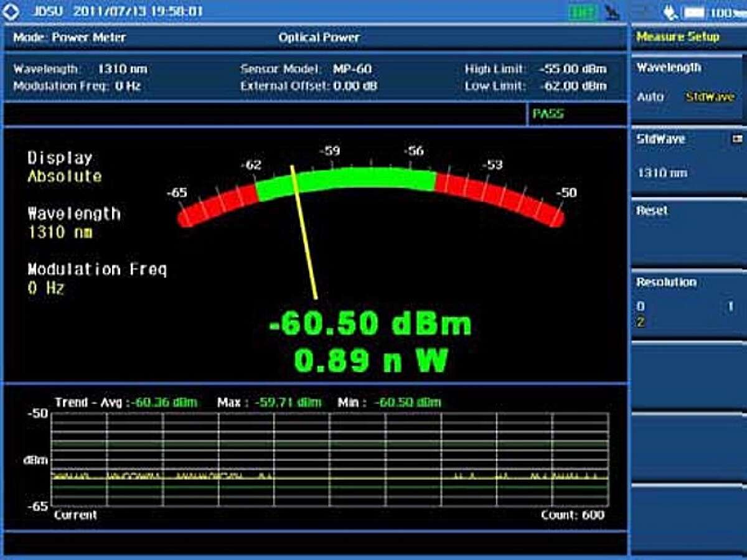This screenshot has width=747, height=560.
Task: Click the Wavelength: 1310 nm header field
Action: 80,69
